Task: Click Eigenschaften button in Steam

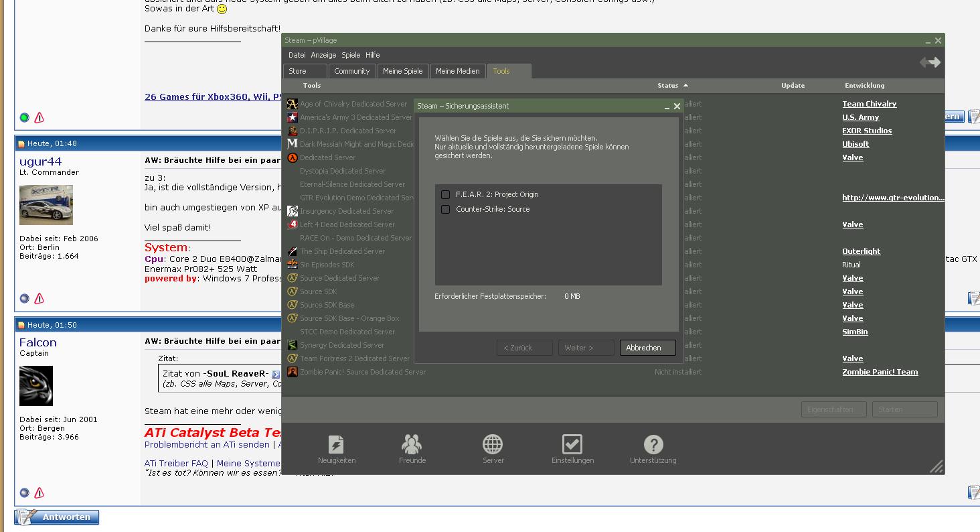Action: [833, 409]
